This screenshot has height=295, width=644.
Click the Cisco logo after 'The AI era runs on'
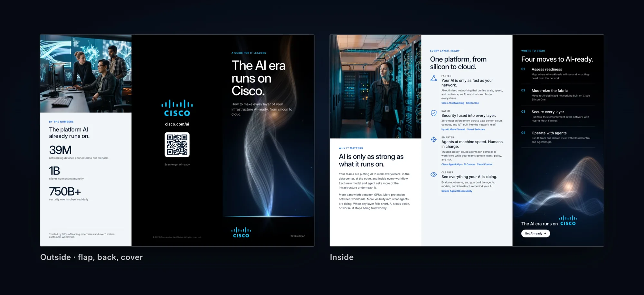pos(568,221)
